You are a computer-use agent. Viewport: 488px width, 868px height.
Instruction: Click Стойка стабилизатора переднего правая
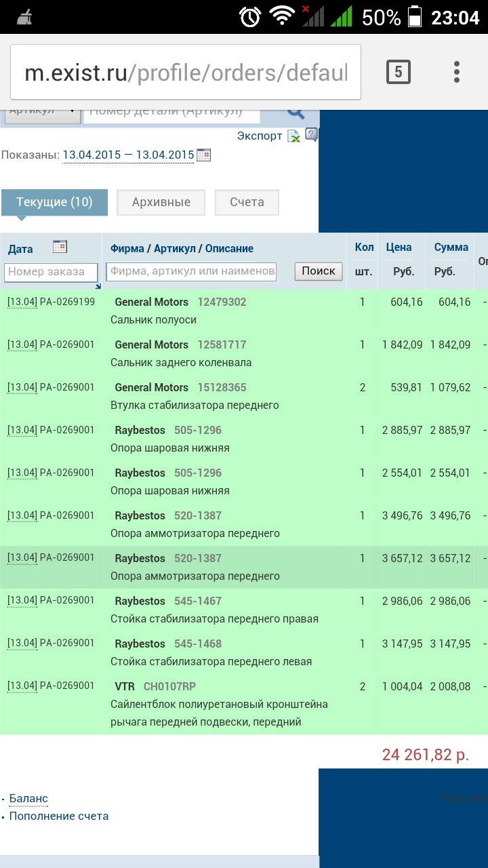click(214, 618)
